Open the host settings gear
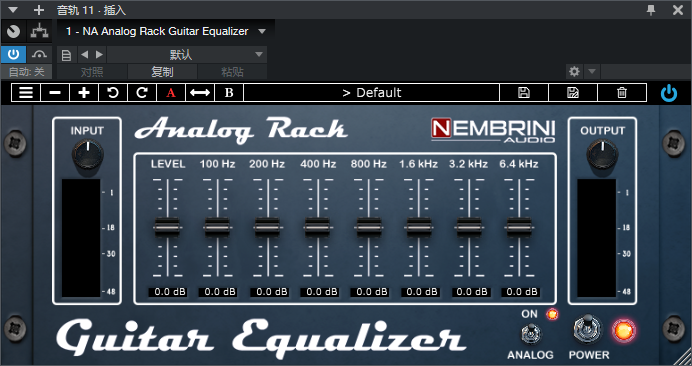692x366 pixels. 574,71
